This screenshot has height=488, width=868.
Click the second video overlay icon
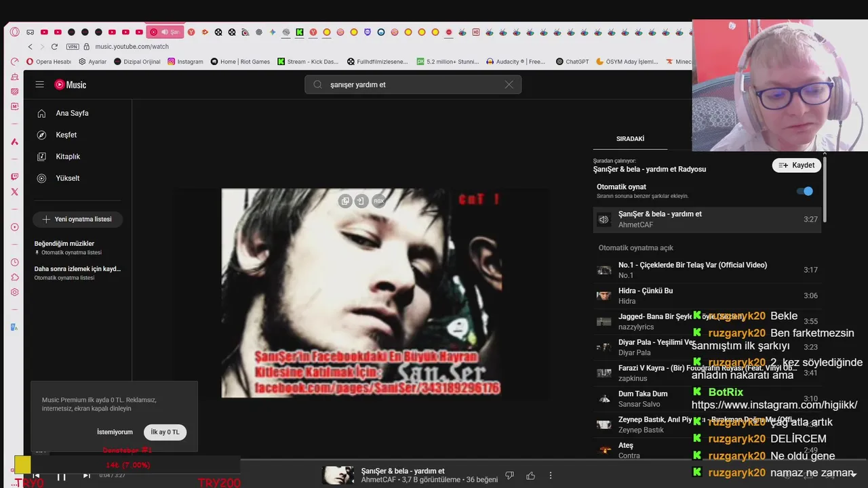361,201
